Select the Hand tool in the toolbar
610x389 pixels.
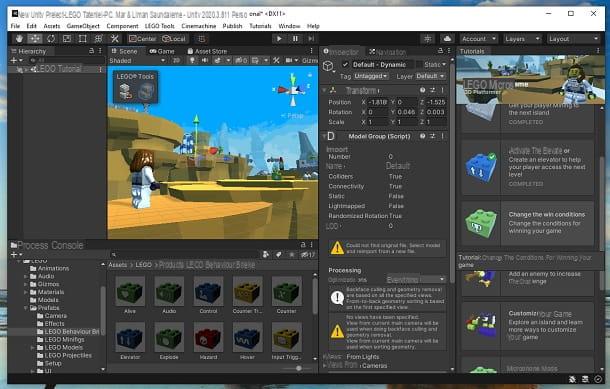click(x=19, y=39)
